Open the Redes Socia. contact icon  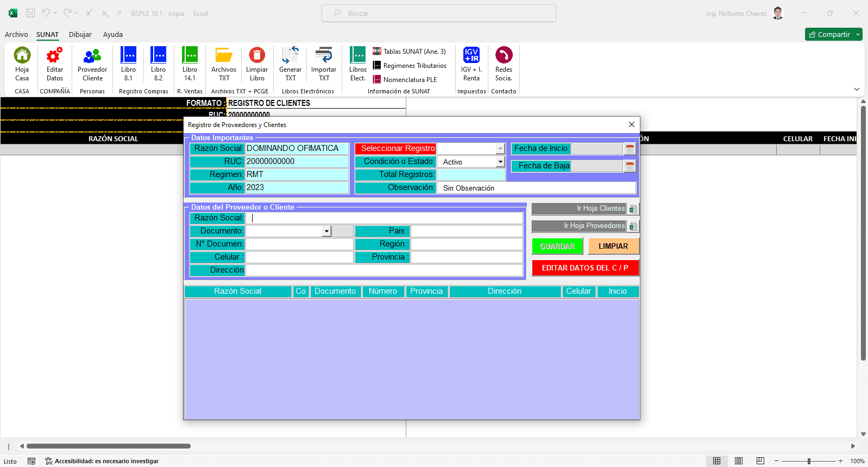[504, 55]
